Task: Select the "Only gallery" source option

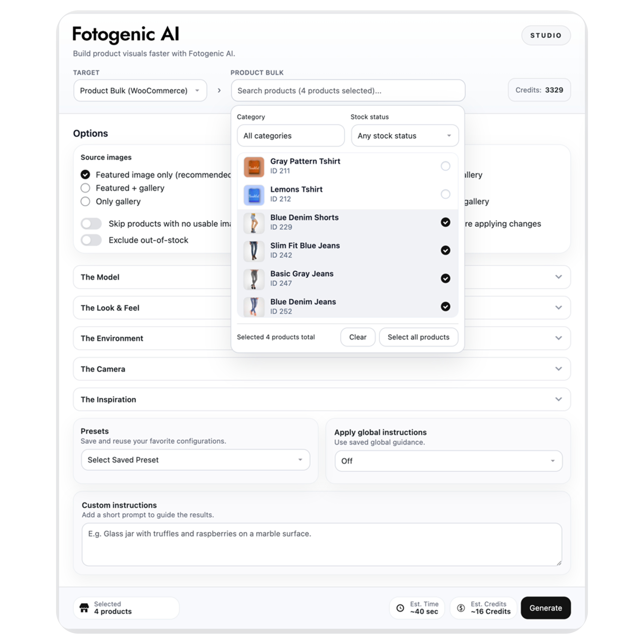Action: (85, 201)
